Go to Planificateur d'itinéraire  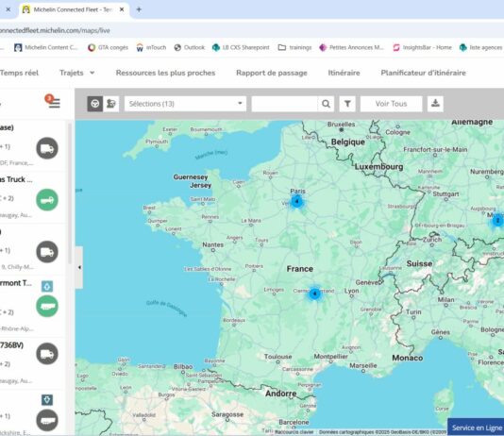pos(424,73)
